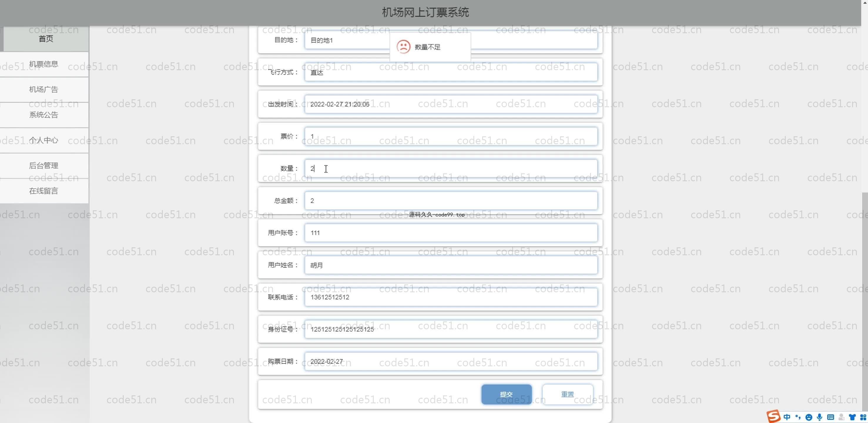The height and width of the screenshot is (423, 868).
Task: Focus the 数量 quantity field
Action: pos(451,168)
